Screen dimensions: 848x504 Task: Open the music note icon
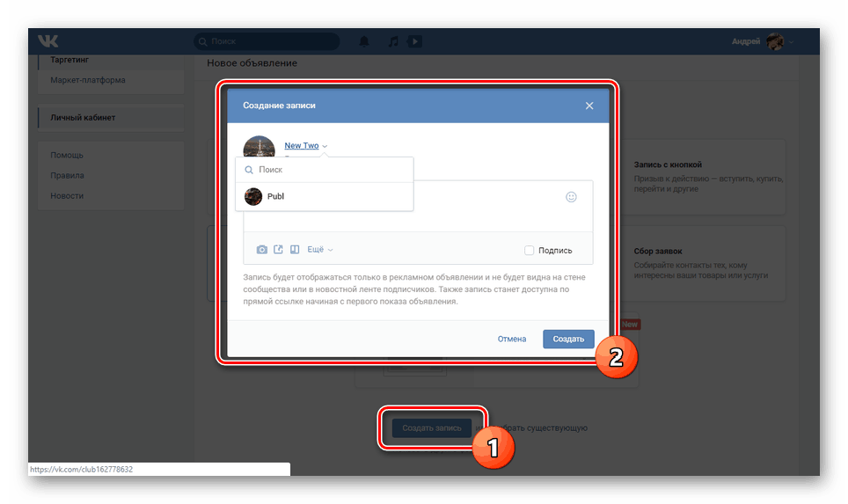point(393,41)
